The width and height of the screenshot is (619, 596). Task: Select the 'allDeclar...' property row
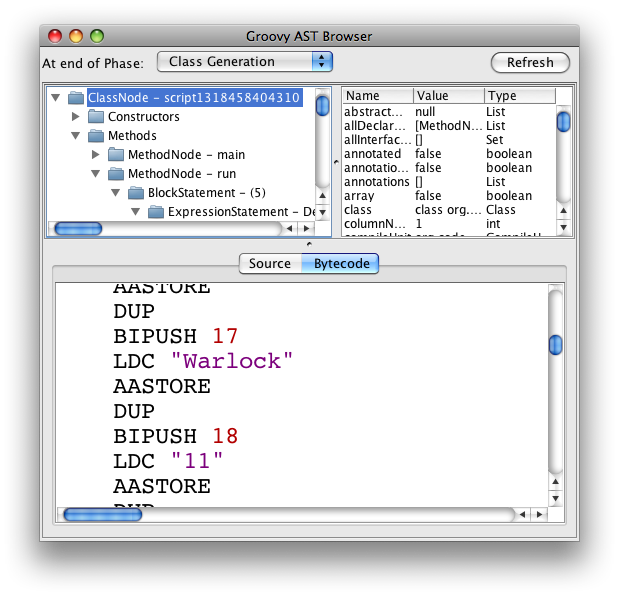tap(449, 126)
